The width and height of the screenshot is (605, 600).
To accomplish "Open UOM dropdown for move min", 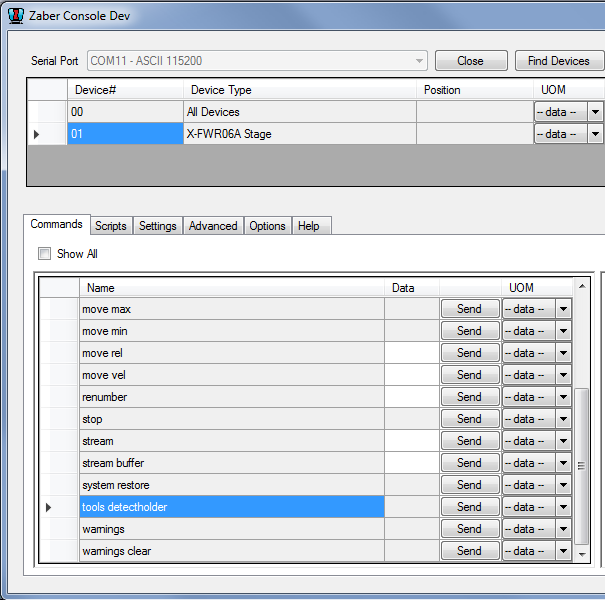I will pyautogui.click(x=563, y=331).
